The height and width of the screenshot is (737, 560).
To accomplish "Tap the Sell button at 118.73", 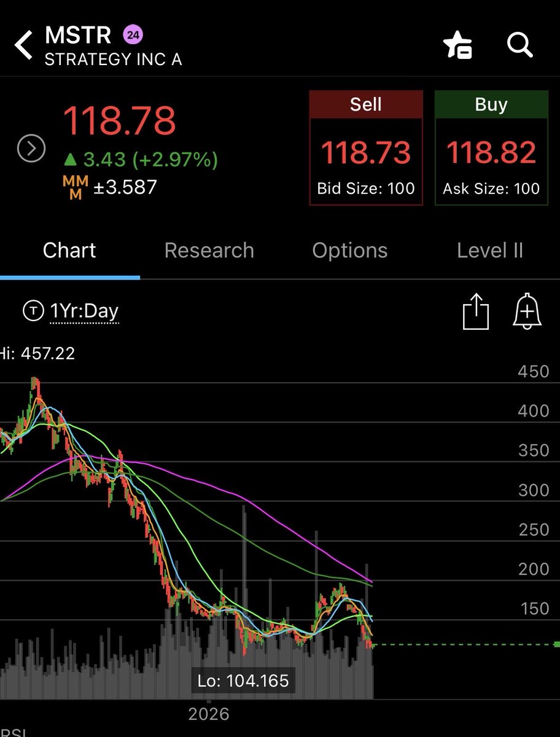I will coord(366,148).
